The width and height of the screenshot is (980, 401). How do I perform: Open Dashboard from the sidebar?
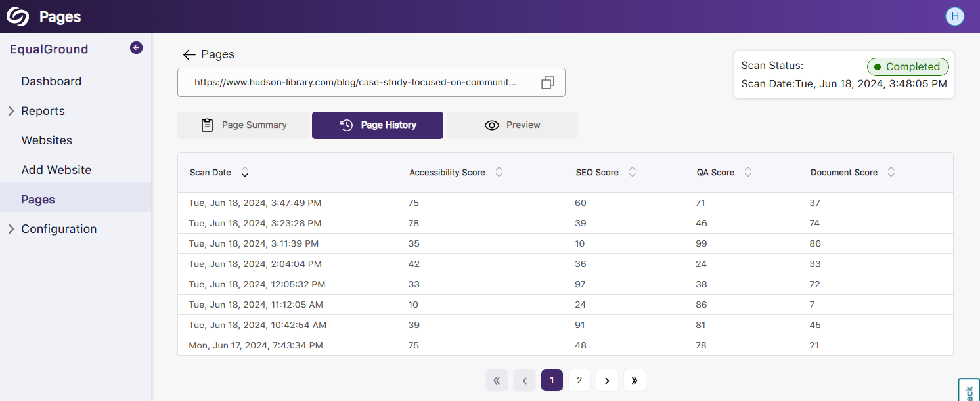51,81
